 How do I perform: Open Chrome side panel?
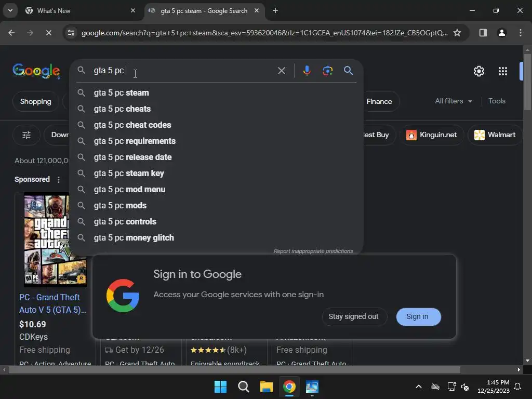[483, 33]
